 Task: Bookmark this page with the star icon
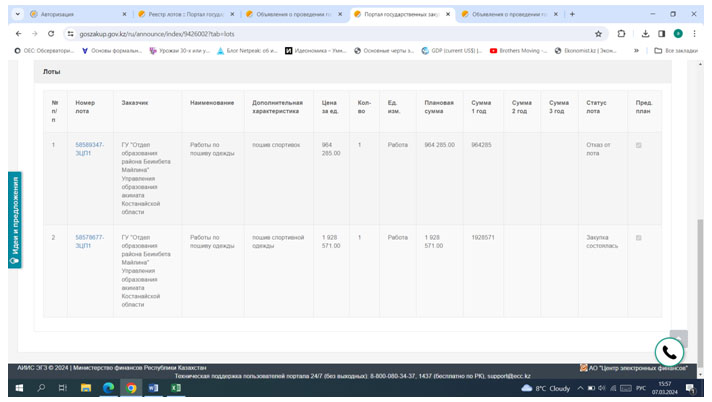(x=598, y=33)
